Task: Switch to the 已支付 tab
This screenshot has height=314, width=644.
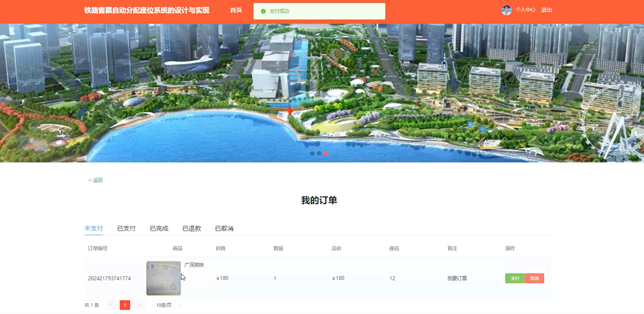Action: tap(126, 228)
